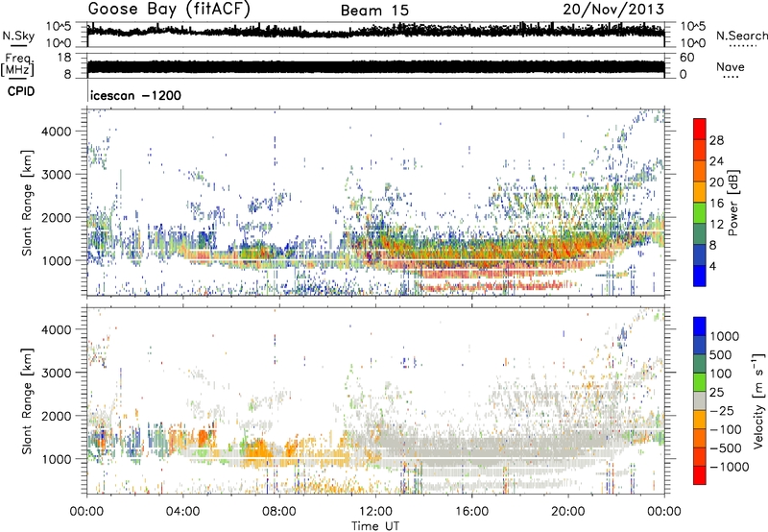Pick the blue top segment of velocity colorbar

click(700, 326)
